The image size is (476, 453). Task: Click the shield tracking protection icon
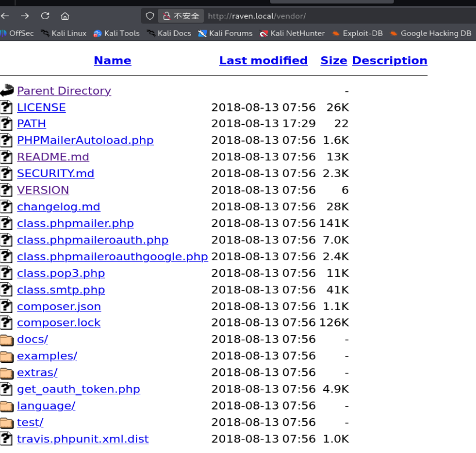pos(150,16)
